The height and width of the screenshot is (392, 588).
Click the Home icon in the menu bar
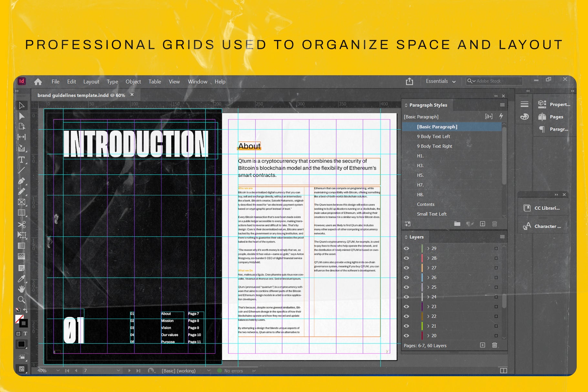click(38, 82)
